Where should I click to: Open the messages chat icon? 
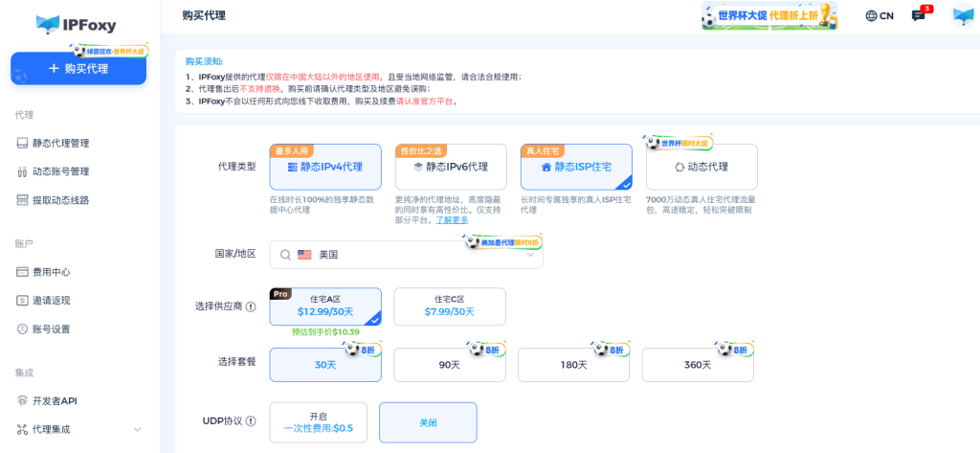[x=918, y=16]
